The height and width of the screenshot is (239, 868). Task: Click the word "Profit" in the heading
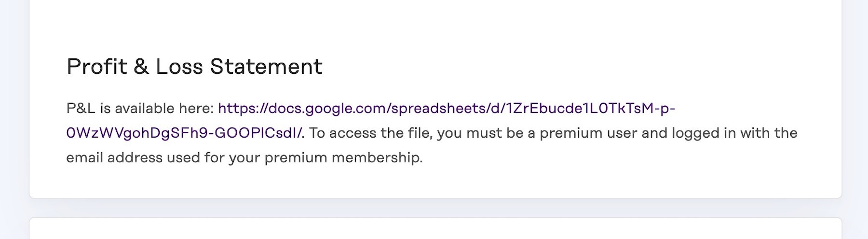[x=97, y=67]
